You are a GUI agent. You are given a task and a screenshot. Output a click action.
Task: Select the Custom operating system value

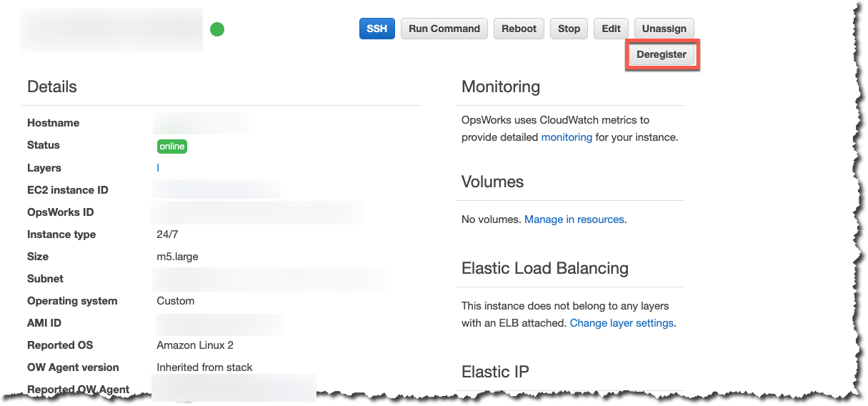click(x=176, y=301)
